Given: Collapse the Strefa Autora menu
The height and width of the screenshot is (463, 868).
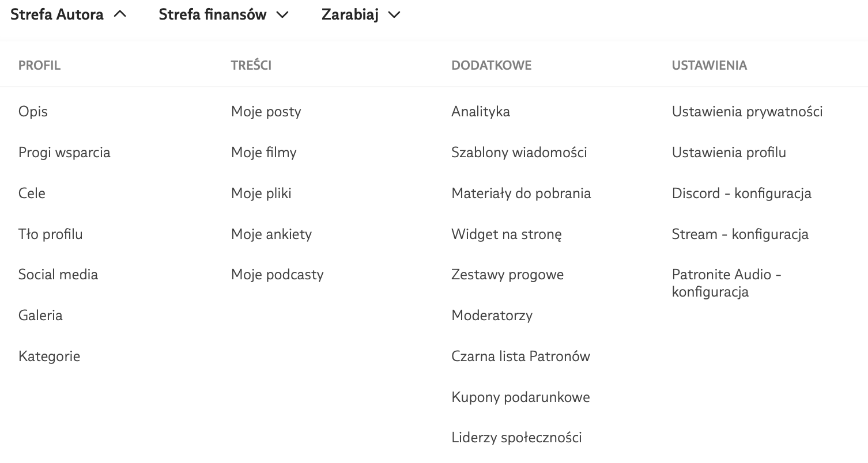Looking at the screenshot, I should coord(68,15).
